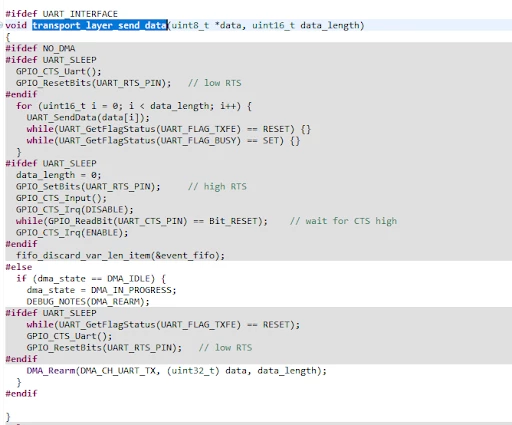The width and height of the screenshot is (512, 425).
Task: Click the 'GPIO_CTS_Irq(ENABLE);' call
Action: [72, 232]
